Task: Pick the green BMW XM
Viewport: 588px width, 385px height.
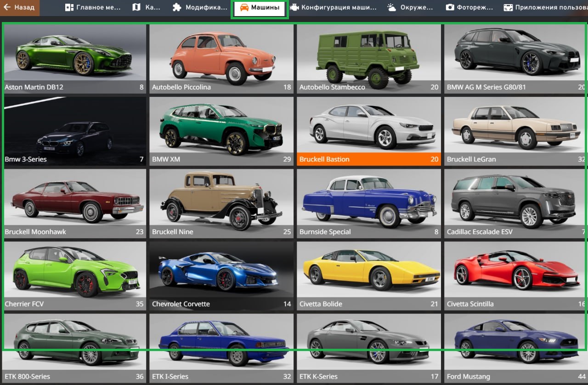Action: click(221, 131)
